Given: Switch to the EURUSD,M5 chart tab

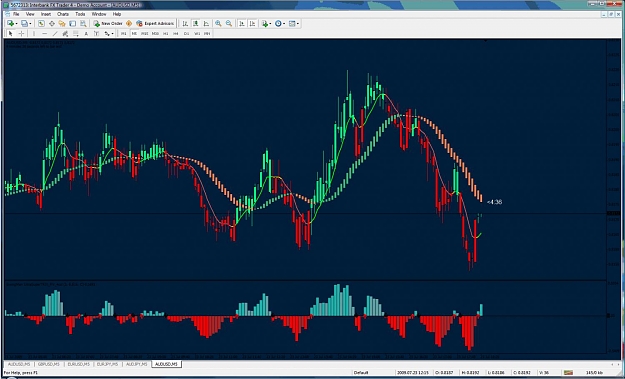Looking at the screenshot, I should [x=78, y=364].
